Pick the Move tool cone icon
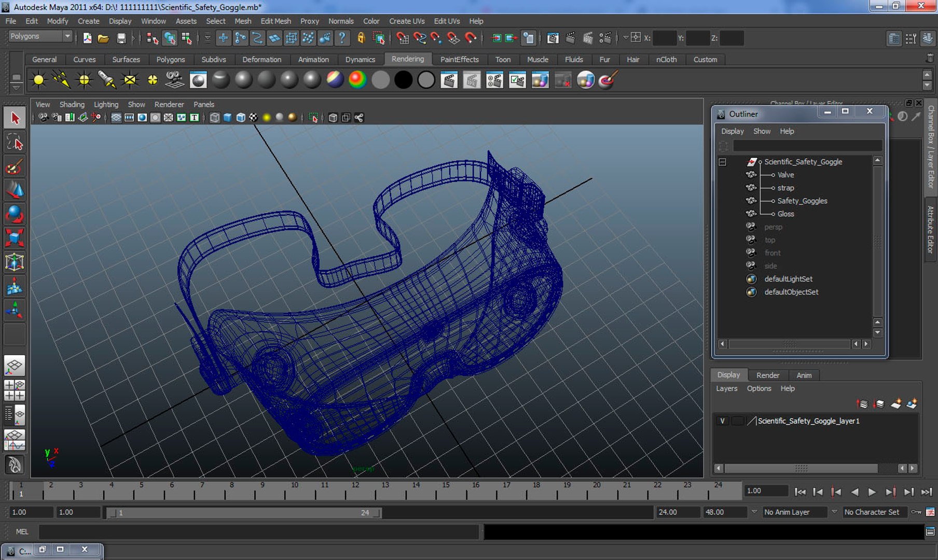The height and width of the screenshot is (560, 938). [15, 190]
